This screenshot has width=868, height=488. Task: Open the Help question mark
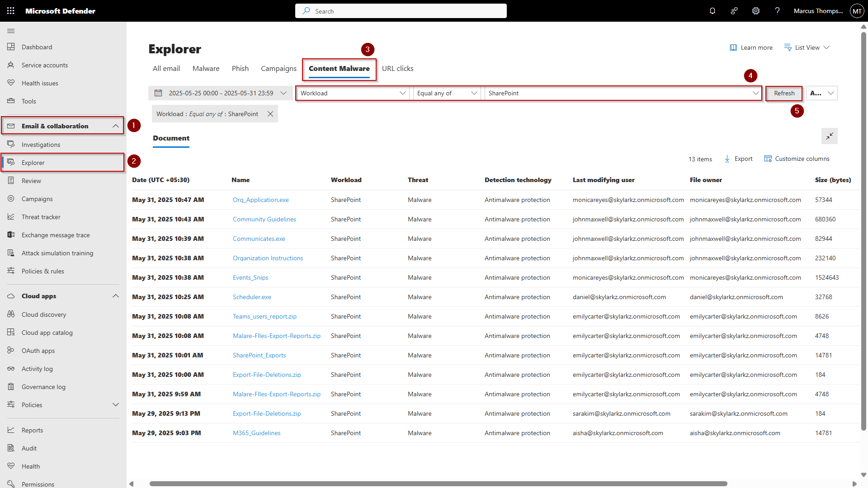pyautogui.click(x=777, y=11)
